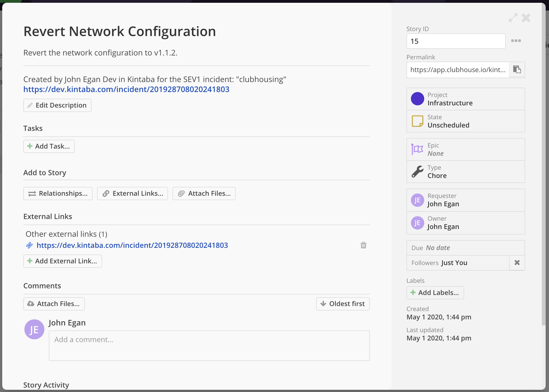Click the expand story fullscreen arrows

coord(513,18)
